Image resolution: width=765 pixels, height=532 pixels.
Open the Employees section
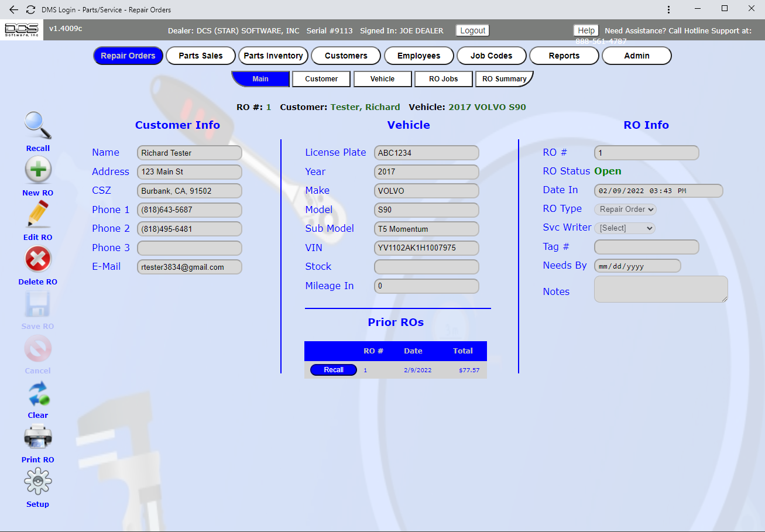419,56
